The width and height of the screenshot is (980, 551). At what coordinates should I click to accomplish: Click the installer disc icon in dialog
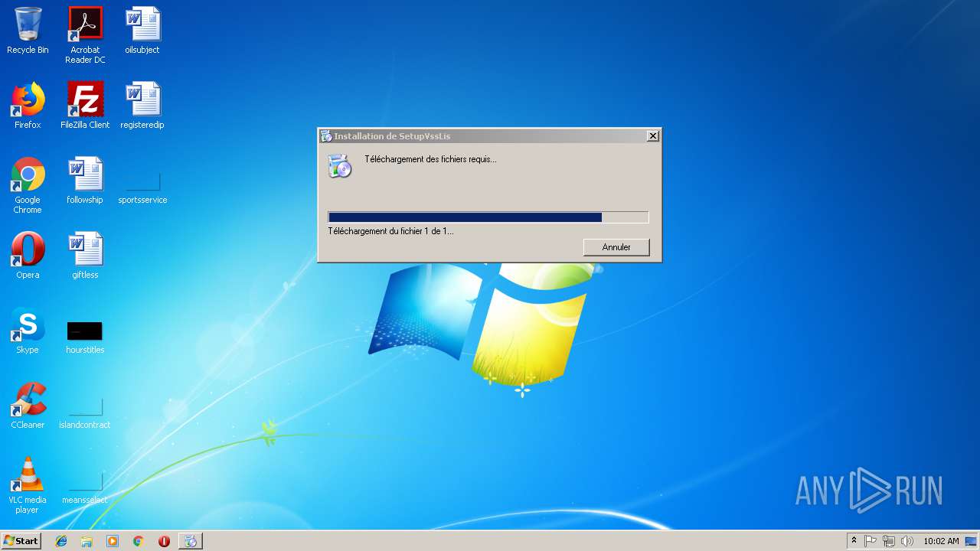[340, 165]
